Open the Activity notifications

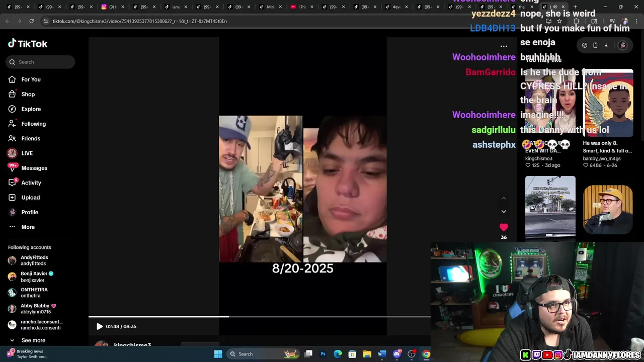[x=25, y=183]
